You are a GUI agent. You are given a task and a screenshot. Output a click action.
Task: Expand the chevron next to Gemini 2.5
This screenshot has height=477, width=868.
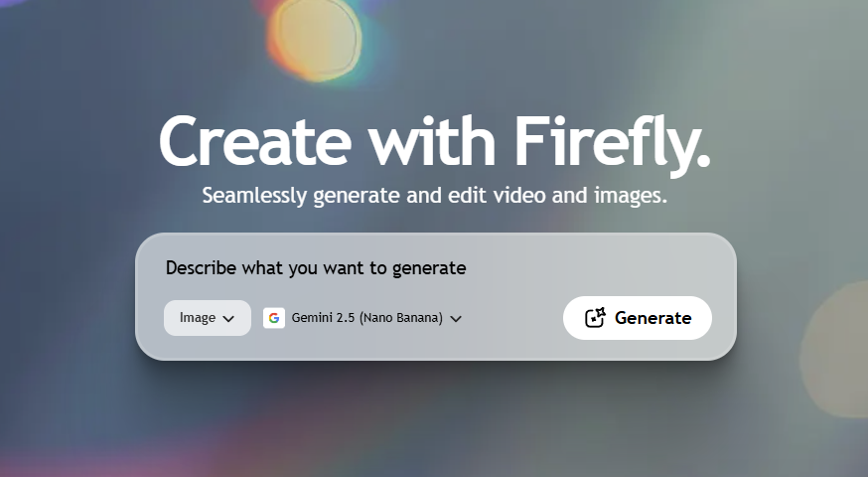[x=456, y=319]
